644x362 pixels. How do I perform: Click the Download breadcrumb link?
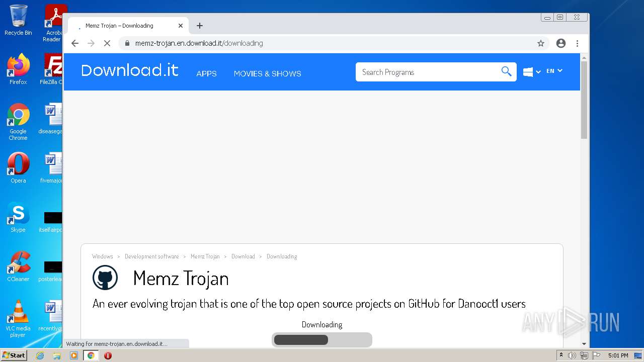pos(243,256)
